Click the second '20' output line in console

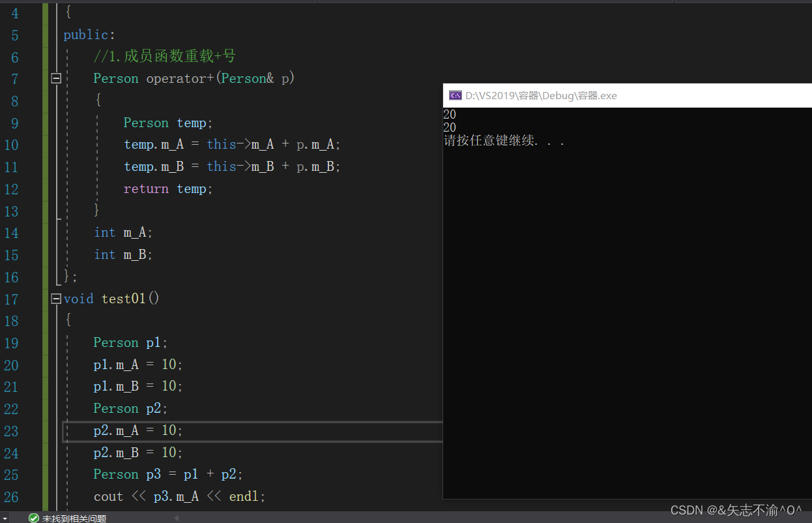click(x=450, y=127)
